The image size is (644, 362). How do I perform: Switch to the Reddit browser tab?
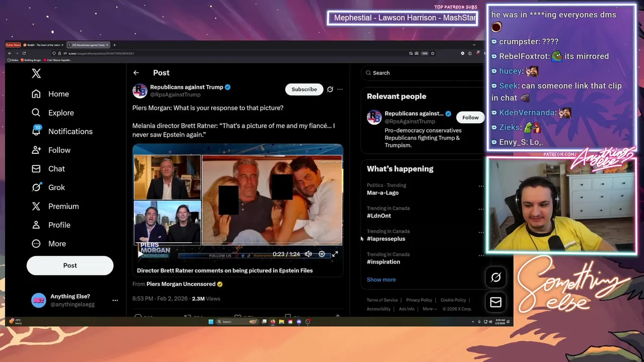[43, 45]
